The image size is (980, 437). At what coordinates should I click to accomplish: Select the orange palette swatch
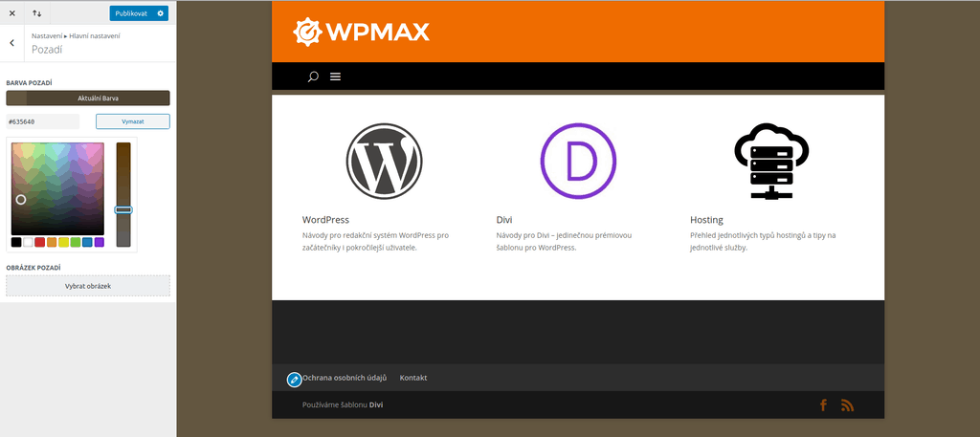[52, 242]
